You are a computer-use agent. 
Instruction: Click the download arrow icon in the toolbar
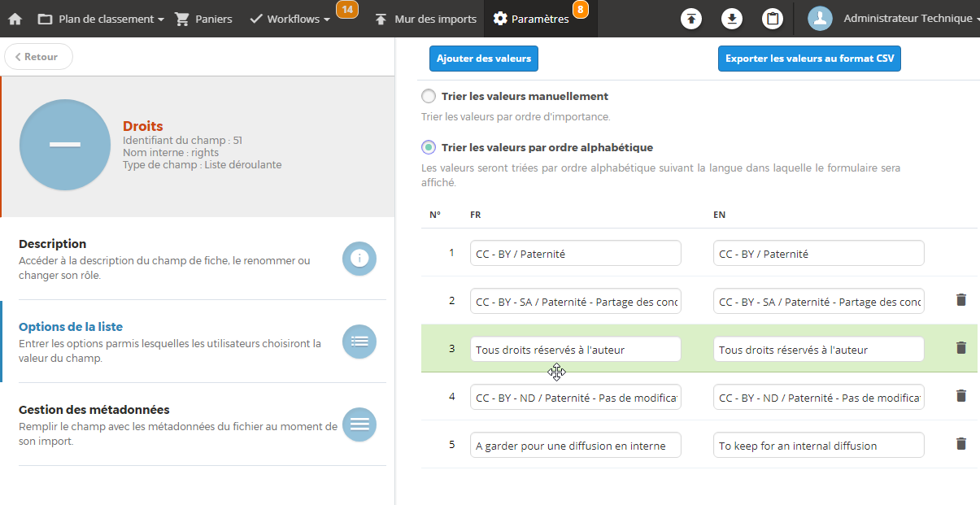(731, 18)
